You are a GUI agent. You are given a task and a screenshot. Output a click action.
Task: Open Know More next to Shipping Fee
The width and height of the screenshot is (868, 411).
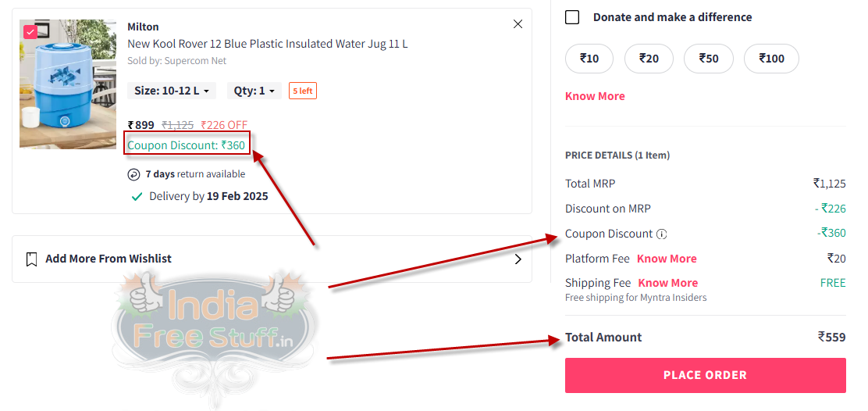coord(667,283)
